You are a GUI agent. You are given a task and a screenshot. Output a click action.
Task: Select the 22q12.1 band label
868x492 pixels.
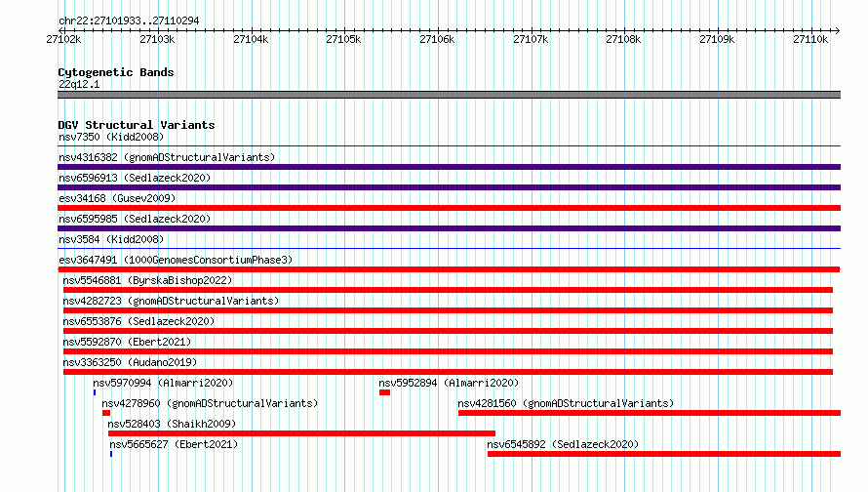(79, 84)
